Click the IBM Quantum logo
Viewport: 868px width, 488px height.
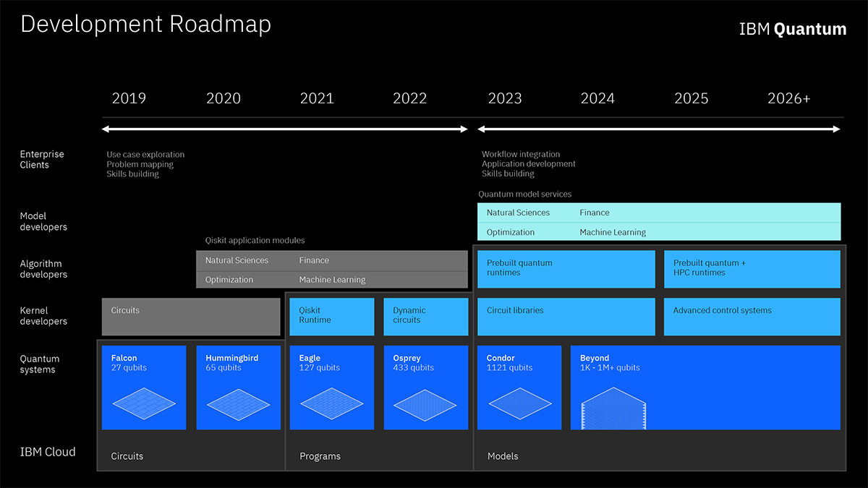793,29
